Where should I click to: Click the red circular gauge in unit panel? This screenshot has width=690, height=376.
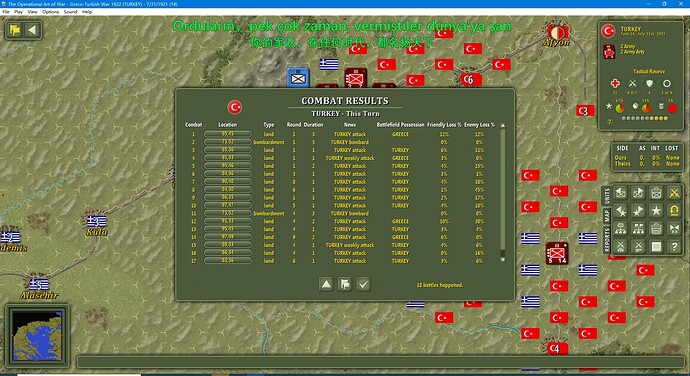click(x=672, y=108)
